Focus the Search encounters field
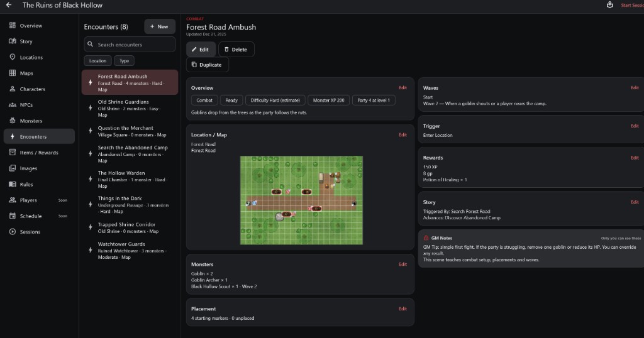Screen dimensions: 644x338 130,45
